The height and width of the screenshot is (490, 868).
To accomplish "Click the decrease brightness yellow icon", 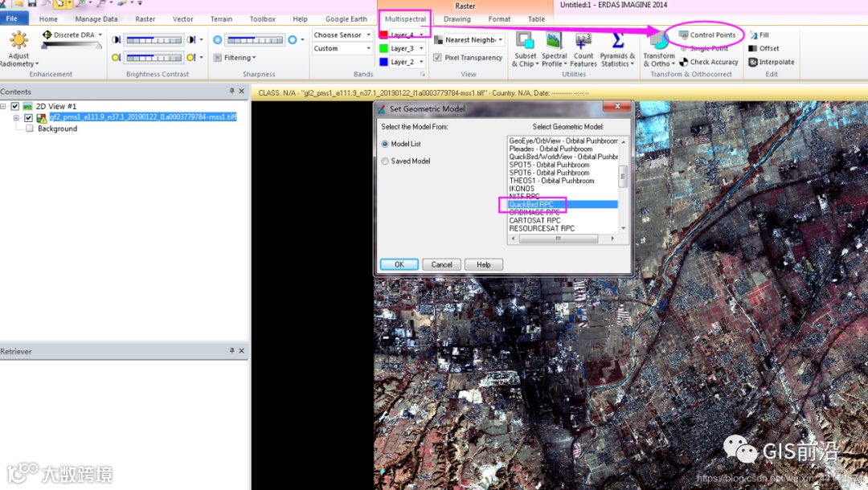I will (x=117, y=58).
